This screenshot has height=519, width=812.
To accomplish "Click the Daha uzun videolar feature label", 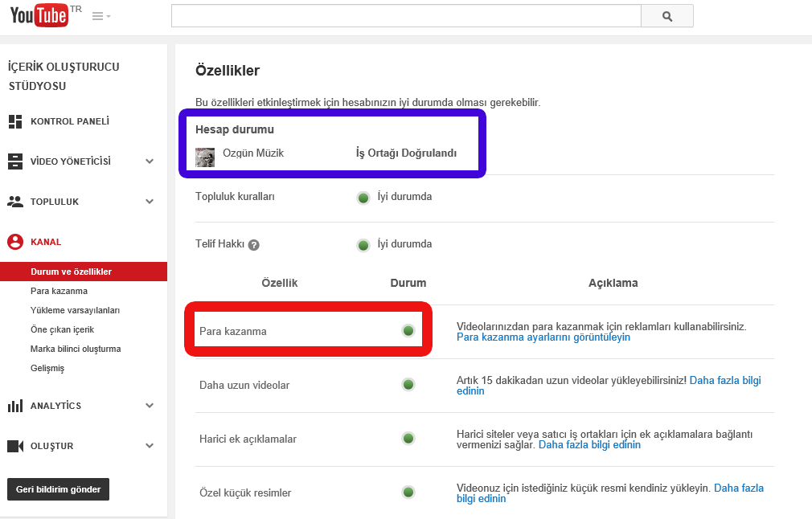I will click(244, 386).
